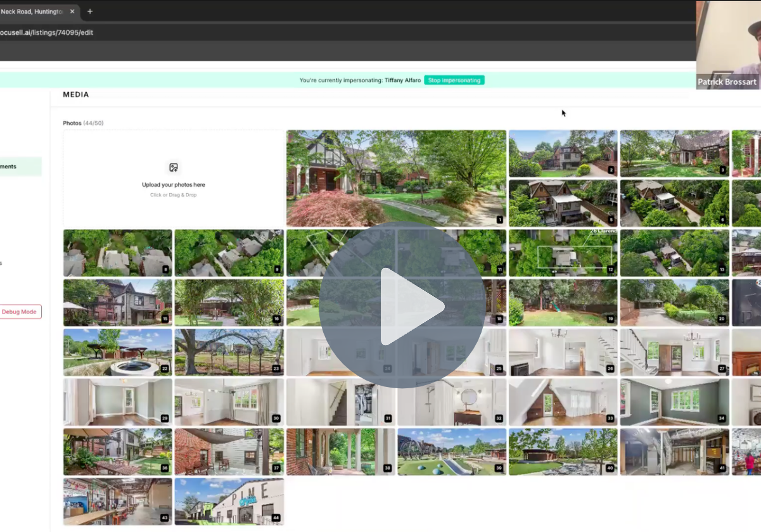Select photo thumbnail number 15
The height and width of the screenshot is (532, 761).
tap(118, 303)
